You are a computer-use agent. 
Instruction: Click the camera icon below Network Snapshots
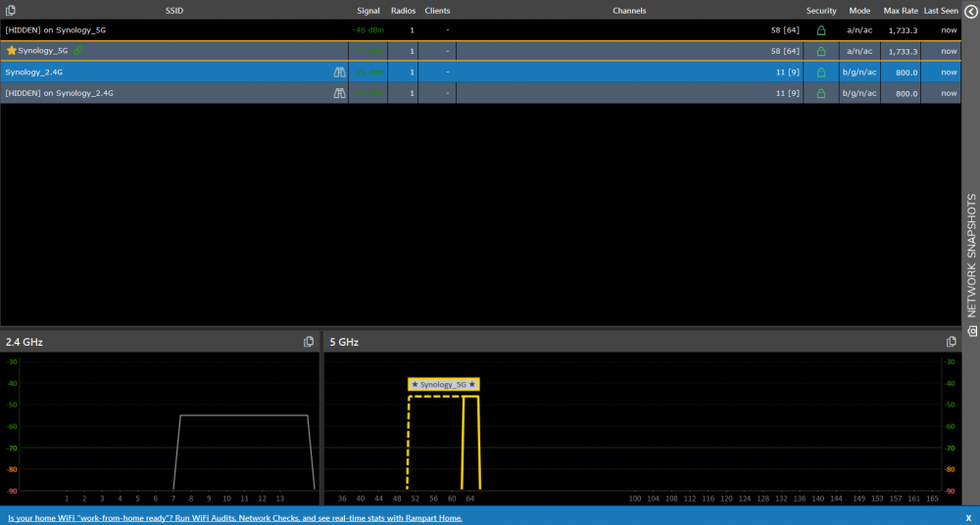[971, 331]
